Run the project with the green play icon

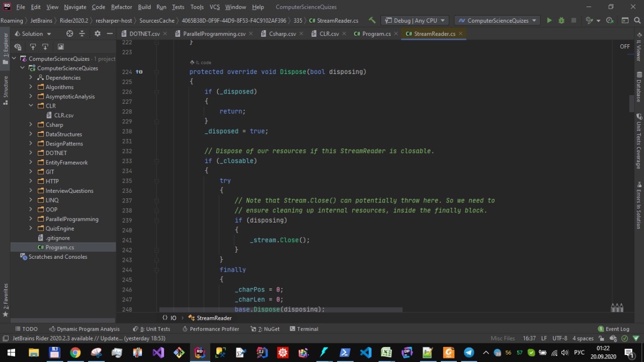549,21
